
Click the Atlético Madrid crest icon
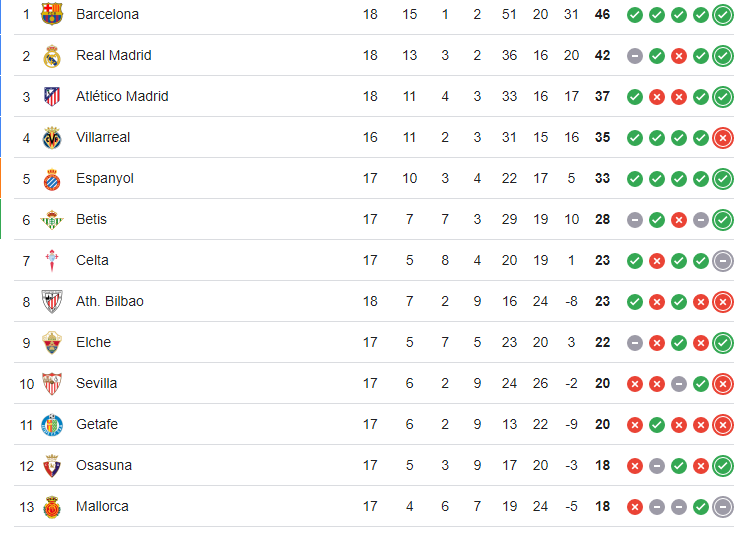tap(51, 96)
